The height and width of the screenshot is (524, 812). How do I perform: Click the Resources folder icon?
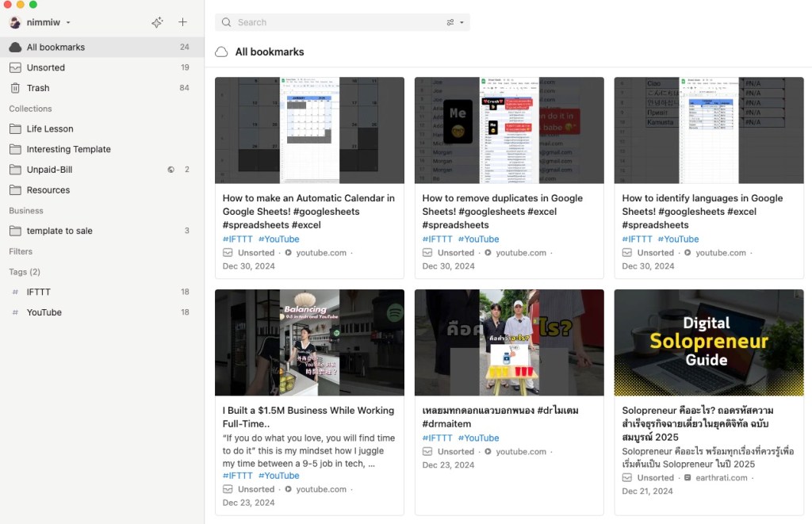(16, 190)
